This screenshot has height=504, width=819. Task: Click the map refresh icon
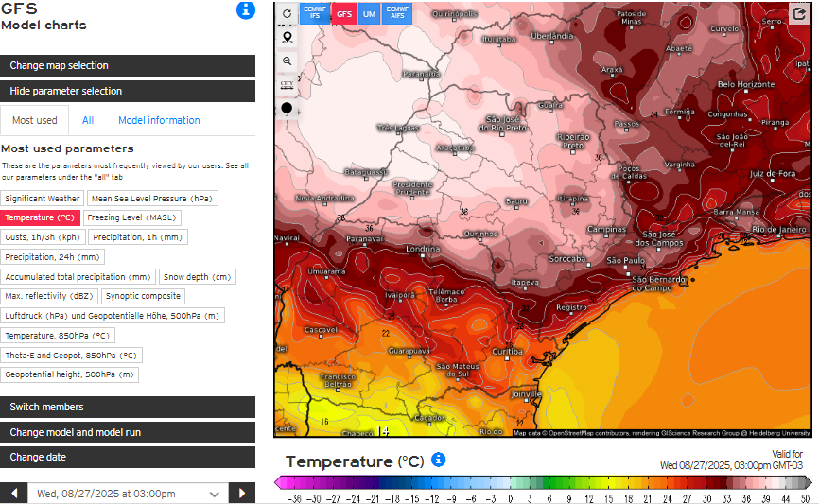pos(287,13)
